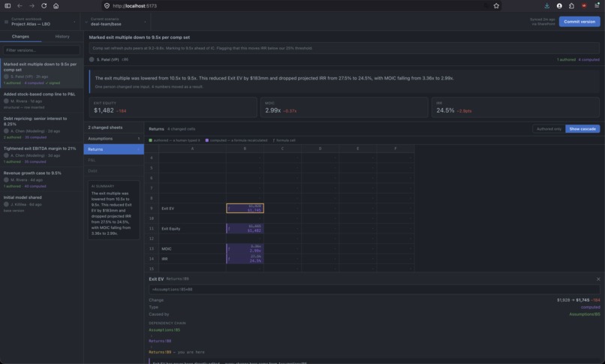Open the Current workbook dropdown
Image resolution: width=605 pixels, height=364 pixels.
coord(40,22)
